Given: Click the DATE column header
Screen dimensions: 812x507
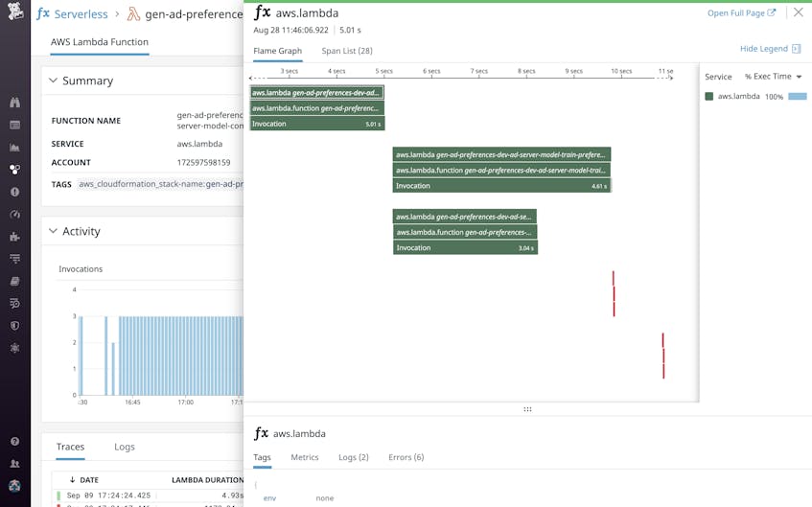Looking at the screenshot, I should pyautogui.click(x=89, y=480).
